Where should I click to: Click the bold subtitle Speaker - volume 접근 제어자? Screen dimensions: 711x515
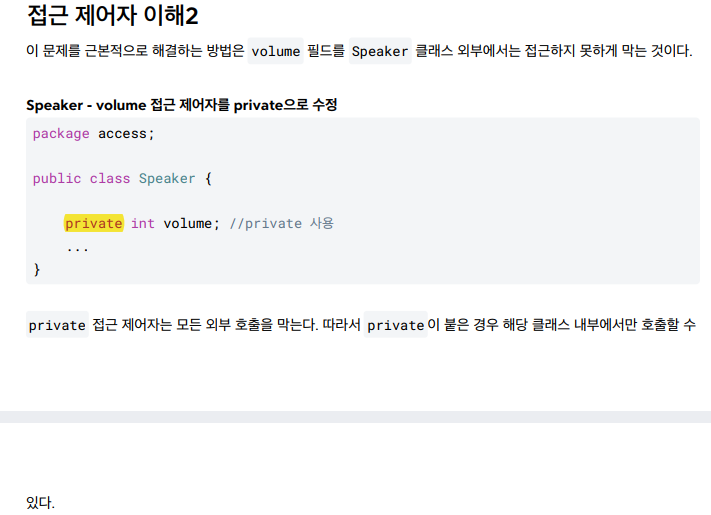point(182,105)
